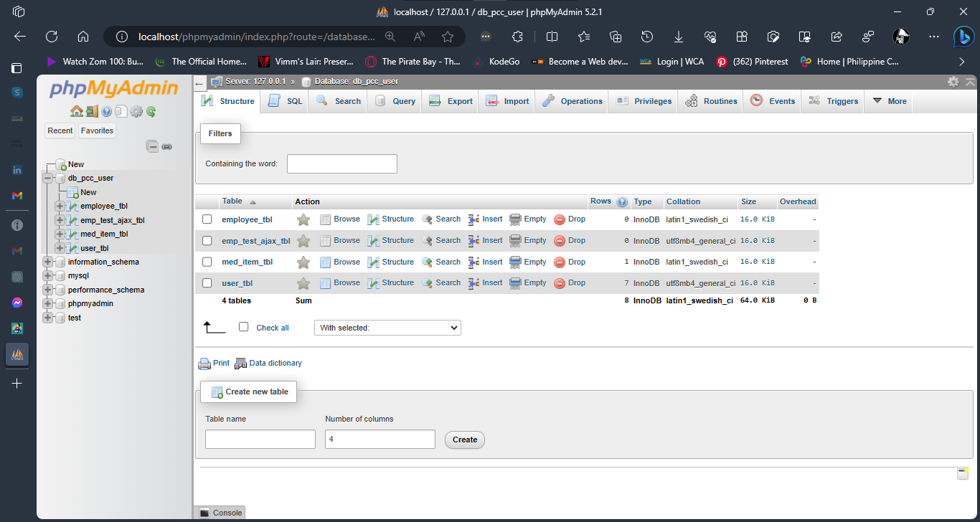
Task: Open the More tab dropdown
Action: [889, 101]
